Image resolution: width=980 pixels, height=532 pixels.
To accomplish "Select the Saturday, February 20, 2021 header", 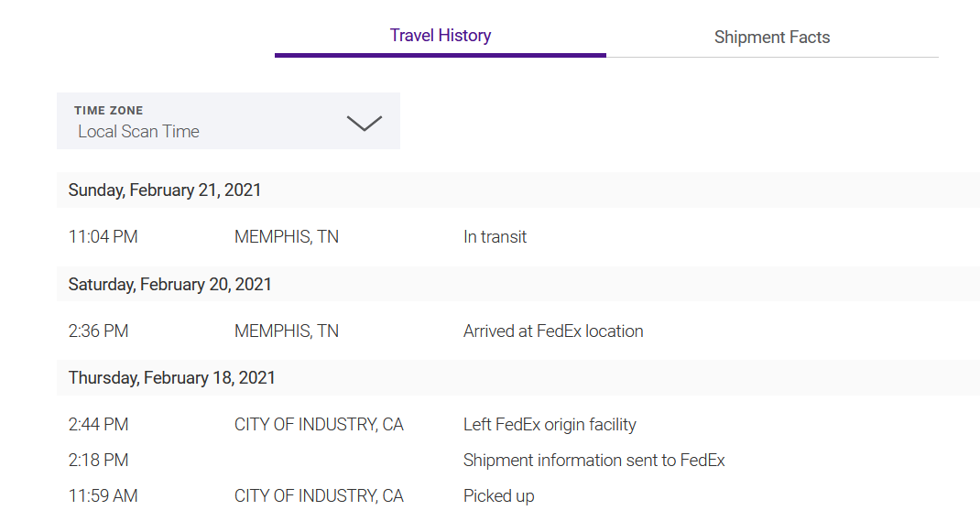I will pos(169,284).
